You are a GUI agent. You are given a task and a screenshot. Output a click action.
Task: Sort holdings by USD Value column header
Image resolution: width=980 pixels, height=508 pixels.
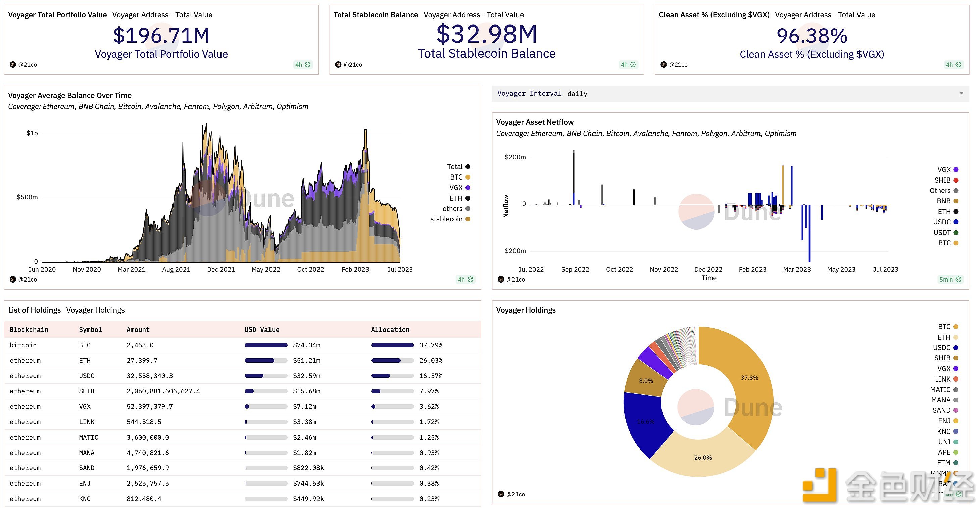coord(262,330)
